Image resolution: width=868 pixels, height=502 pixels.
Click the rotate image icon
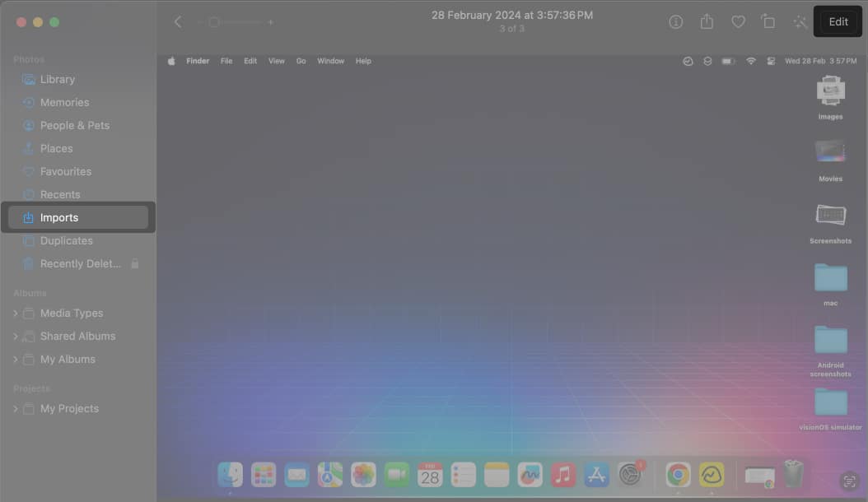[768, 21]
